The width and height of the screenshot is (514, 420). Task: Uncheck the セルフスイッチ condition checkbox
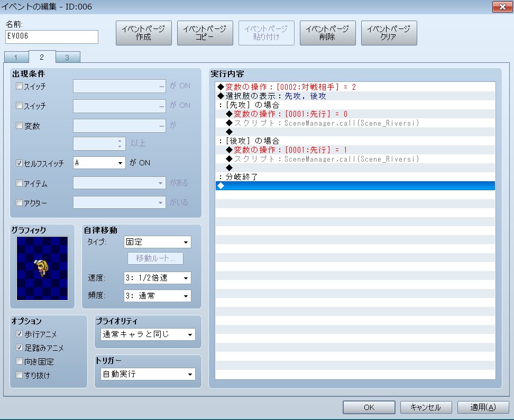click(x=20, y=163)
